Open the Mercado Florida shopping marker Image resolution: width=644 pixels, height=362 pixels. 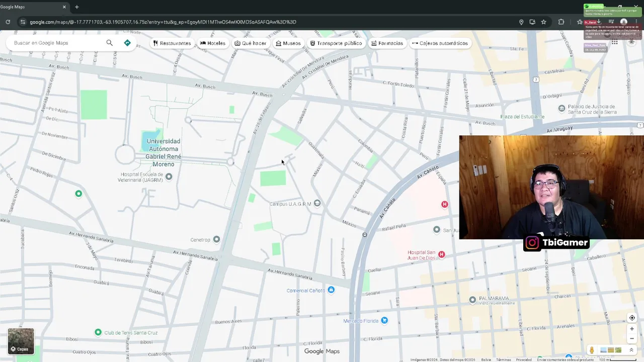pyautogui.click(x=384, y=320)
